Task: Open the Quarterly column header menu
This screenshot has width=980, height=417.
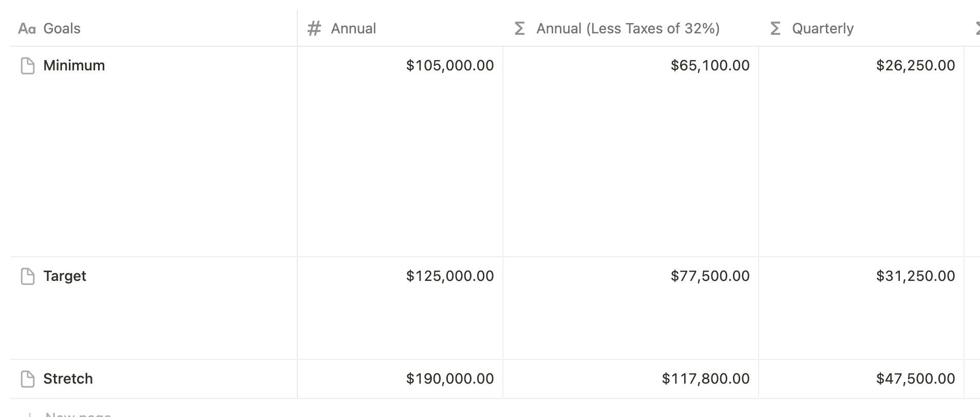Action: (822, 29)
